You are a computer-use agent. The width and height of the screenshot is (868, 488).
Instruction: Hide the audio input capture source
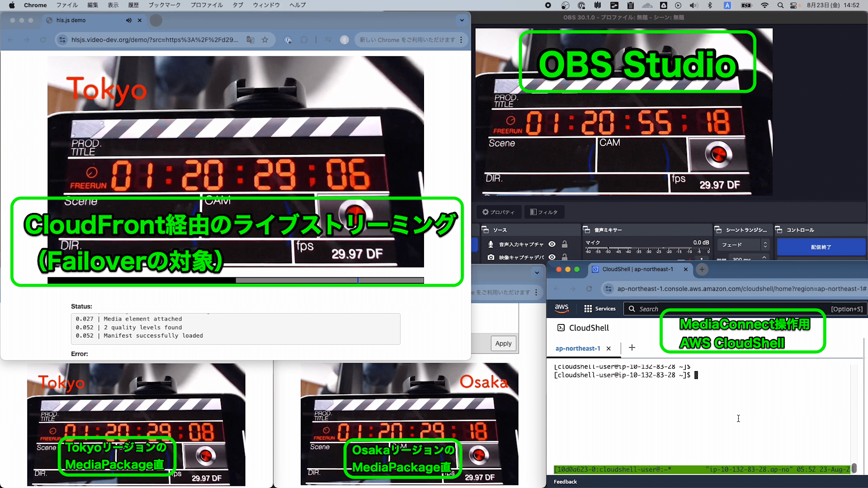click(552, 244)
